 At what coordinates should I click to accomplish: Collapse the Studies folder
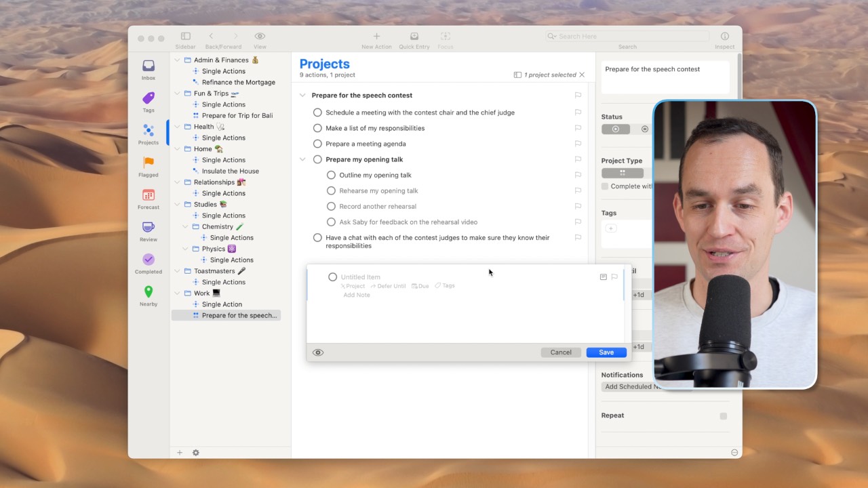click(178, 205)
